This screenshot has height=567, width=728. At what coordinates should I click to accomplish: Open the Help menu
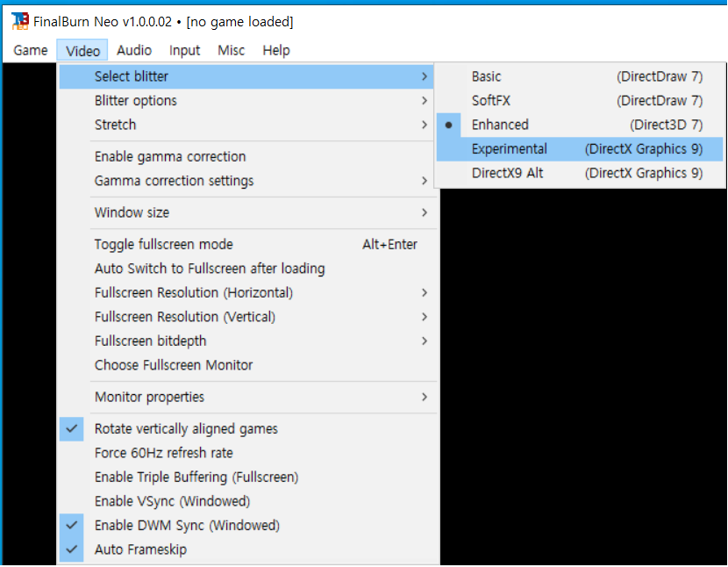point(276,50)
